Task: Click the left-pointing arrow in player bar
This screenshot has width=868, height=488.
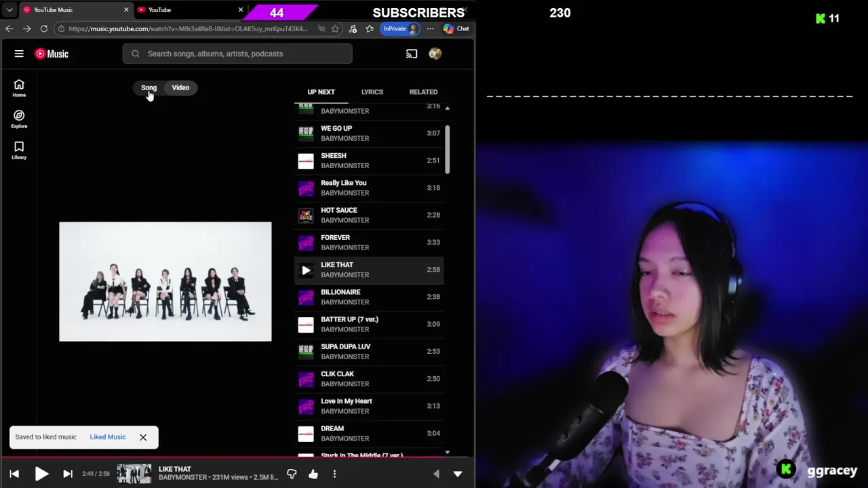Action: pyautogui.click(x=436, y=474)
